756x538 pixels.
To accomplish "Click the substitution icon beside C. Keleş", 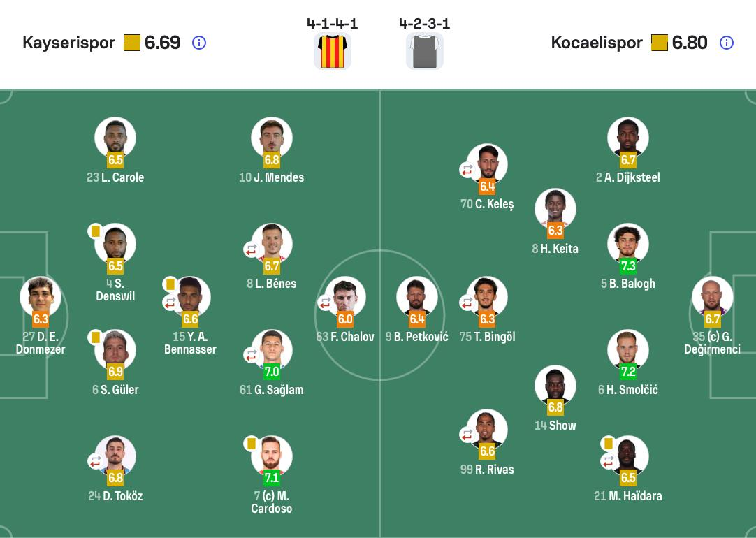I will click(467, 170).
